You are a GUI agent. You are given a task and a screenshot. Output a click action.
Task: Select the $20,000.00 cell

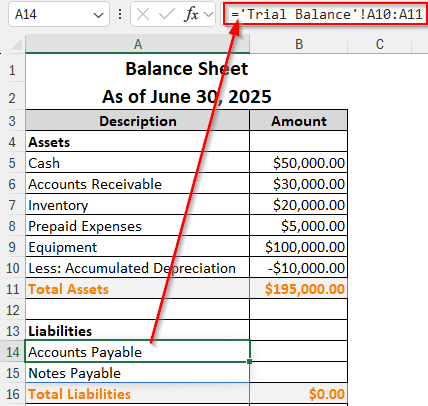(299, 205)
